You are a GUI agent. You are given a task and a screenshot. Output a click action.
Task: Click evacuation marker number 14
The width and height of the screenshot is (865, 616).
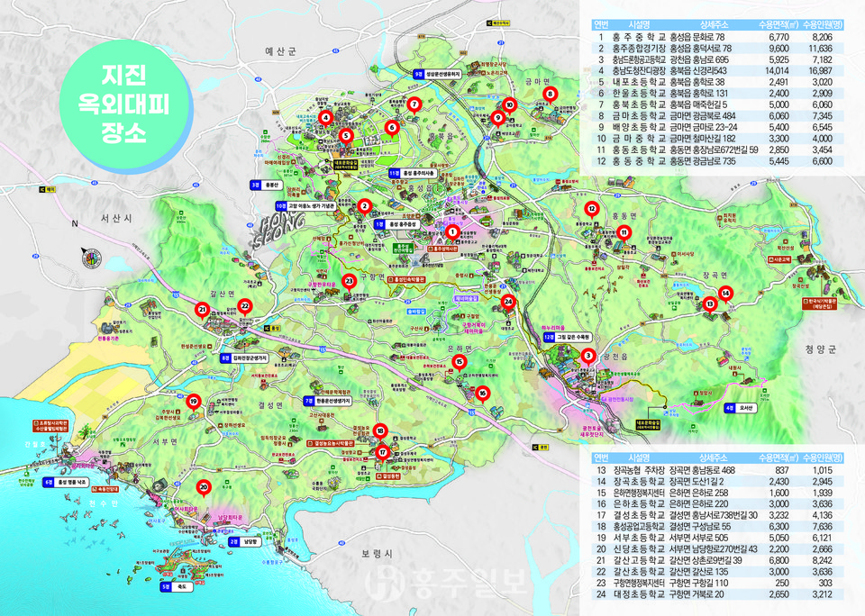(726, 292)
